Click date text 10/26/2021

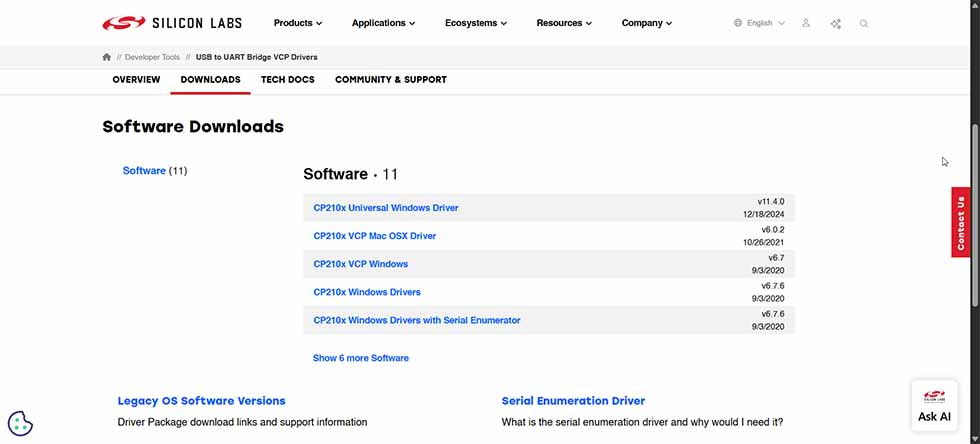point(764,243)
